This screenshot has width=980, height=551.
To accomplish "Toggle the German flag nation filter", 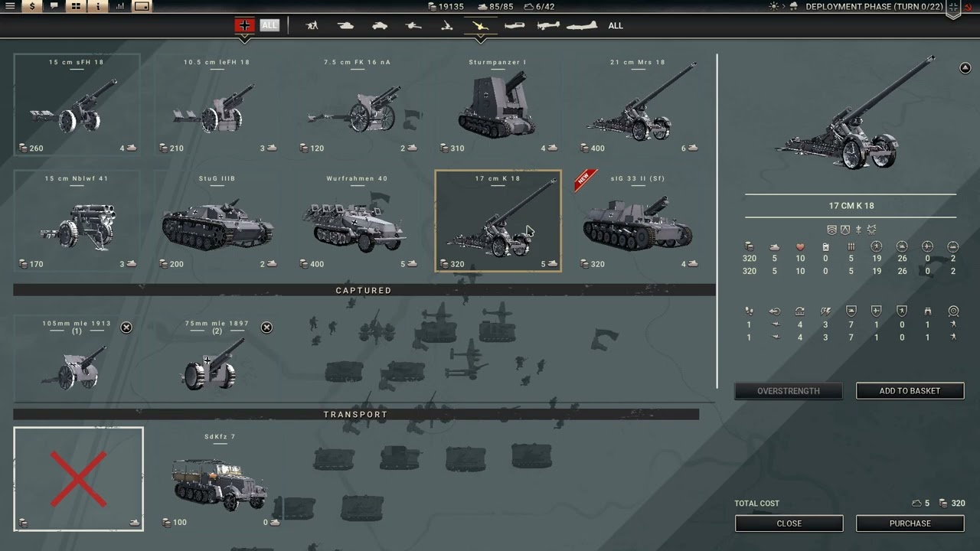I will click(244, 25).
